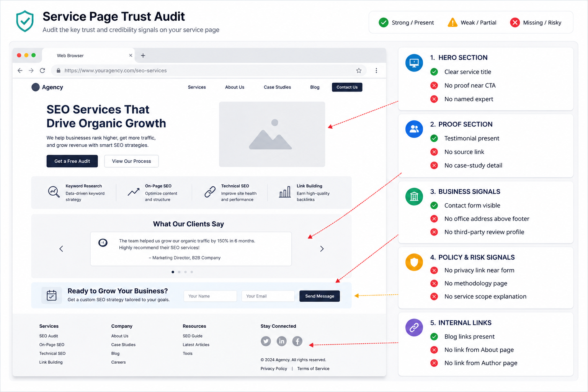The height and width of the screenshot is (392, 588).
Task: Click the hero image placeholder
Action: tap(272, 134)
